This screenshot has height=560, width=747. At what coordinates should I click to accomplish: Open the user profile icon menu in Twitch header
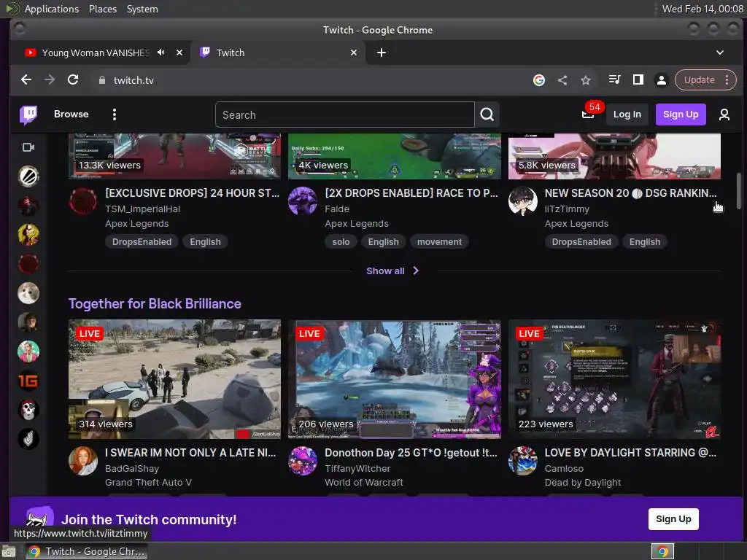[724, 114]
